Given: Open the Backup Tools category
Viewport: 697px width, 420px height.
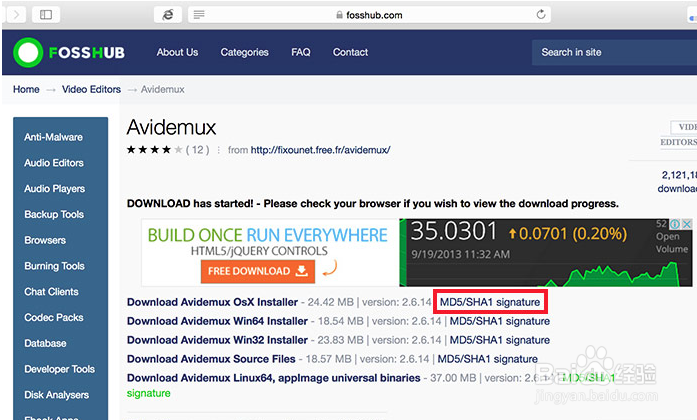Looking at the screenshot, I should point(54,214).
